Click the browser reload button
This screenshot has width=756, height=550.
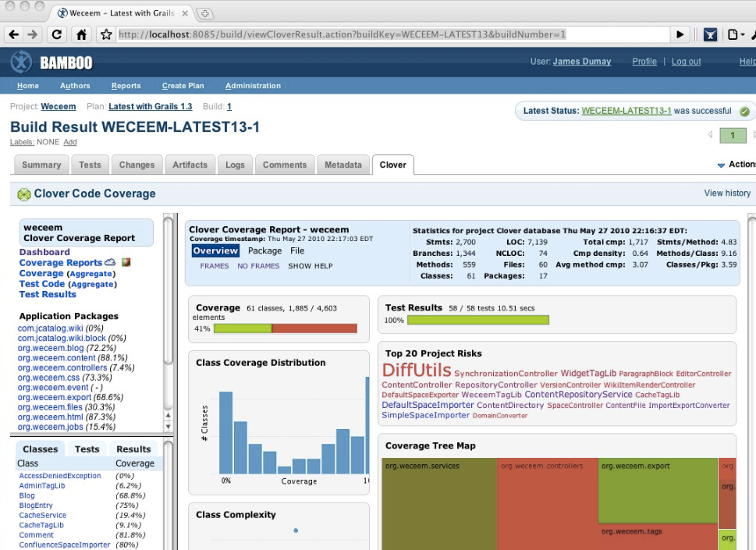pyautogui.click(x=56, y=34)
